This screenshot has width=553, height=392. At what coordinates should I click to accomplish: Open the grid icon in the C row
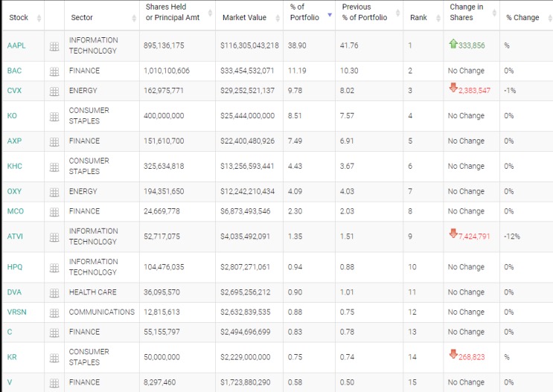[x=54, y=332]
